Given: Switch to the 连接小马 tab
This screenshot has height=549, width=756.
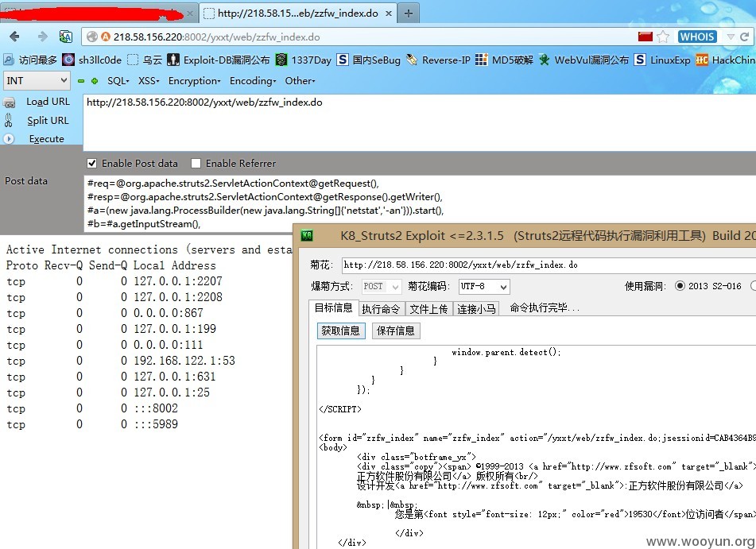Looking at the screenshot, I should pyautogui.click(x=476, y=309).
